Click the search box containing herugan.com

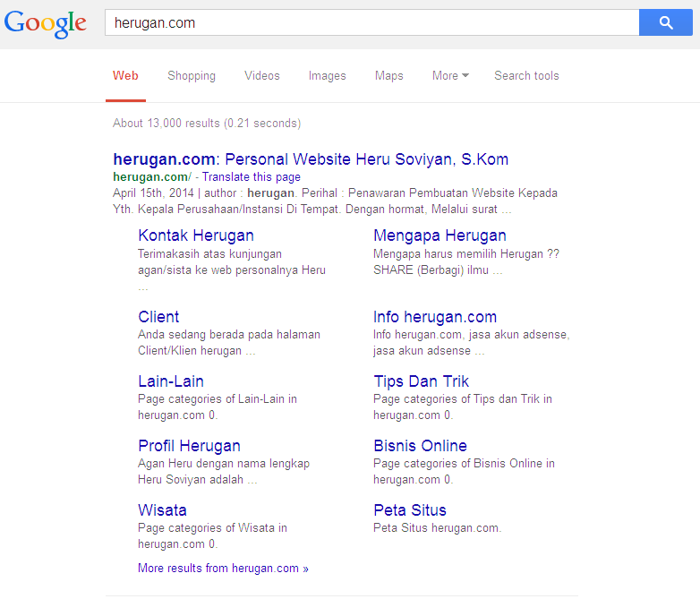(371, 23)
